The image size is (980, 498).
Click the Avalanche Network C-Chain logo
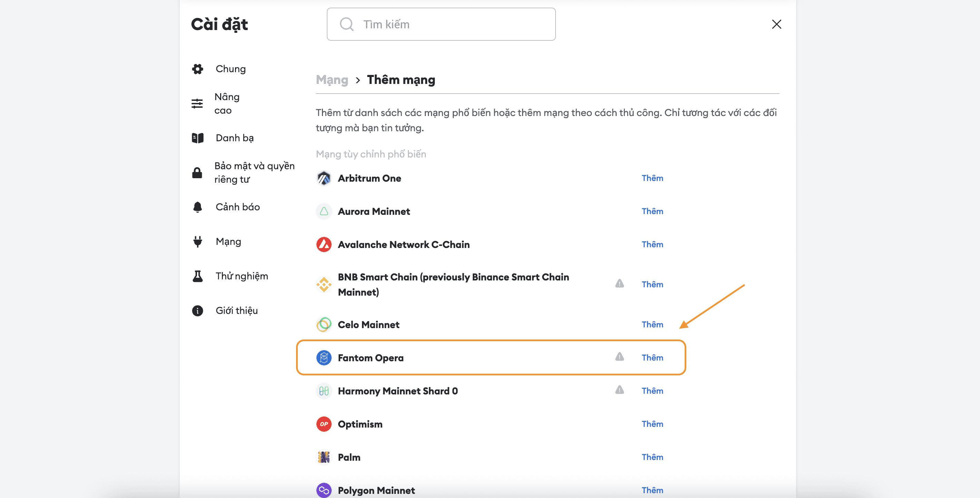[324, 245]
